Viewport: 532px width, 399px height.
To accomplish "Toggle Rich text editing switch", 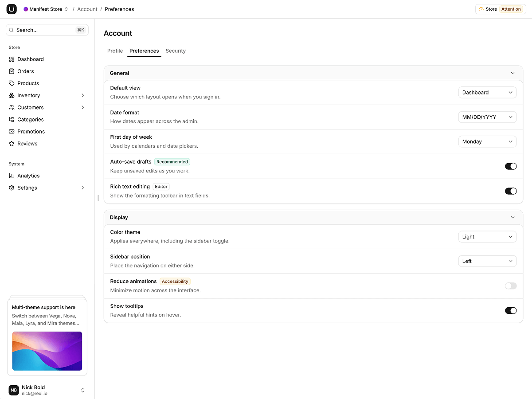I will point(511,191).
